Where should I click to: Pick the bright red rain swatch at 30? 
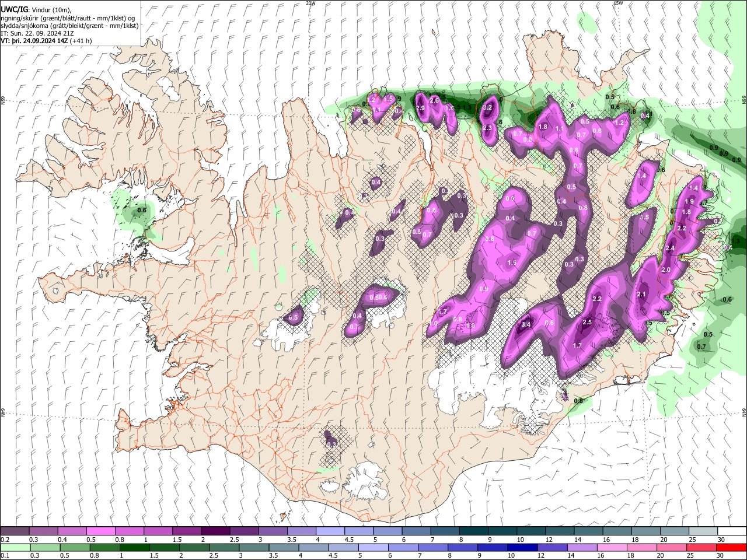point(731,547)
